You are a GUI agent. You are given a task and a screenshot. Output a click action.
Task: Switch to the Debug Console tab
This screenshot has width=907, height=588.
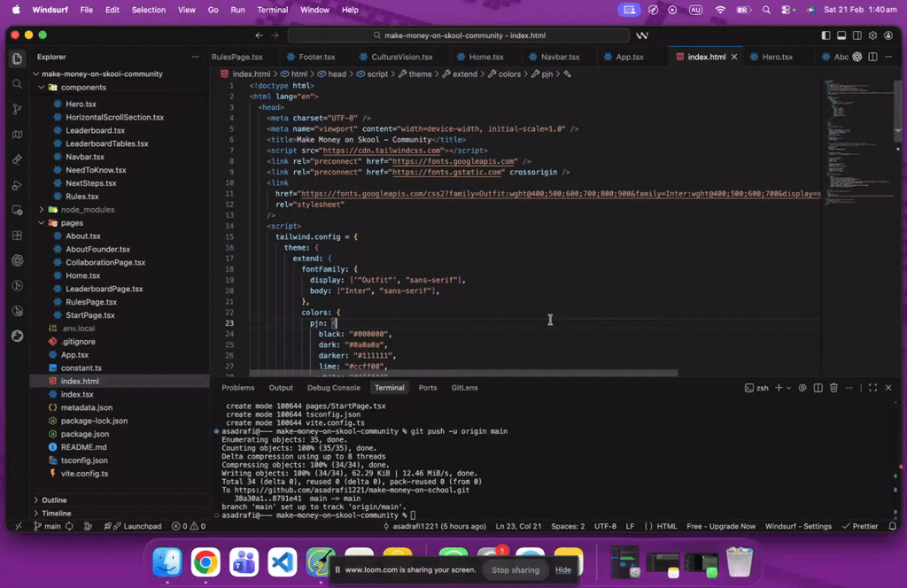[x=334, y=387]
